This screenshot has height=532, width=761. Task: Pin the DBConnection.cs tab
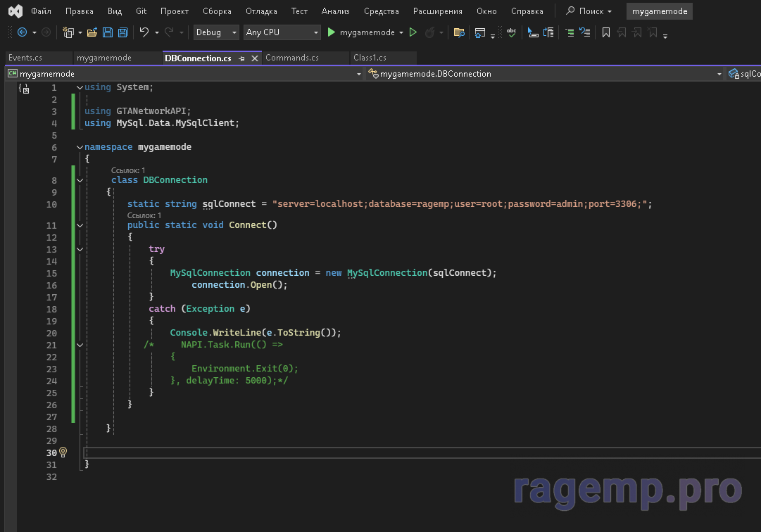241,58
